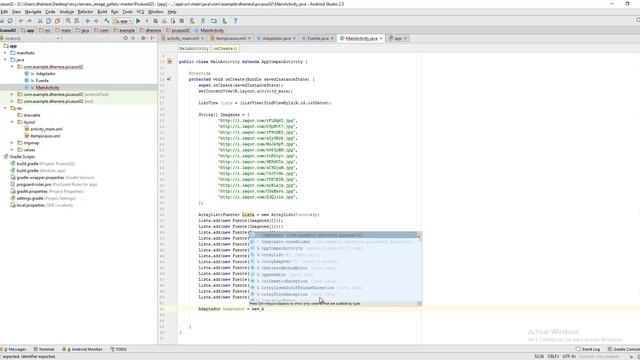Close the MainActivity.java tab
This screenshot has width=640, height=360.
click(381, 38)
